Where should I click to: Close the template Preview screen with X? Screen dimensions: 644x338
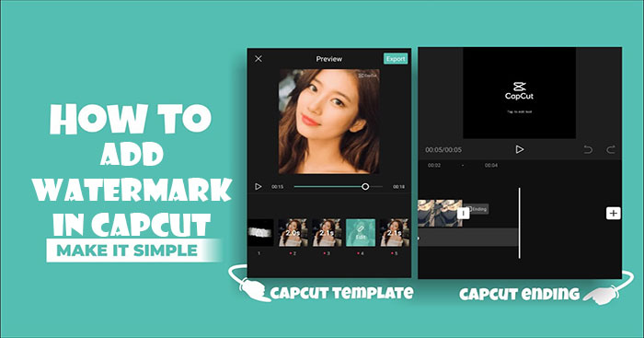(x=259, y=59)
